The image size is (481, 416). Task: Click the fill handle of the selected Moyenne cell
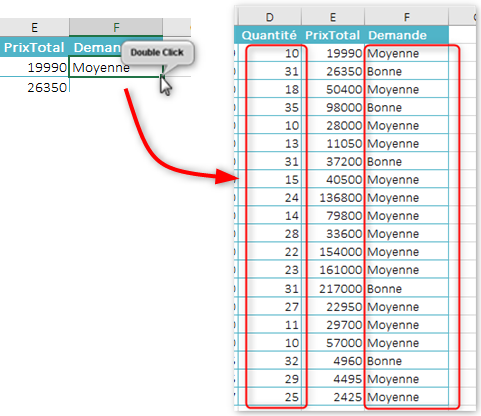click(x=162, y=76)
